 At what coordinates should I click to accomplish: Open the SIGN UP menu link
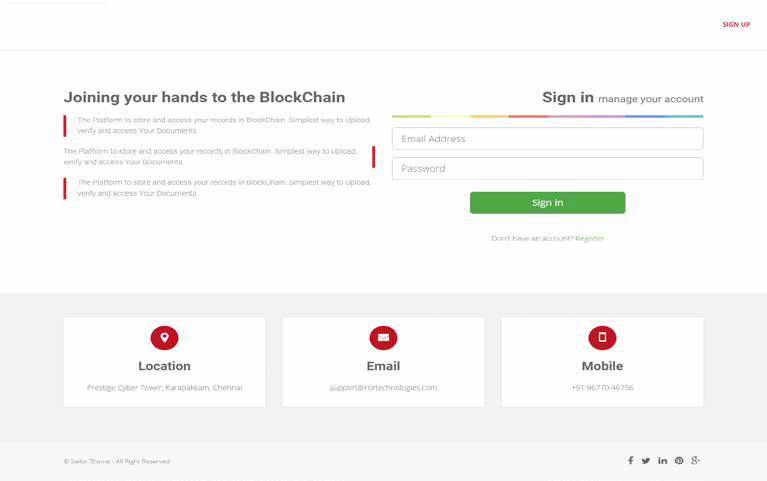[x=736, y=24]
